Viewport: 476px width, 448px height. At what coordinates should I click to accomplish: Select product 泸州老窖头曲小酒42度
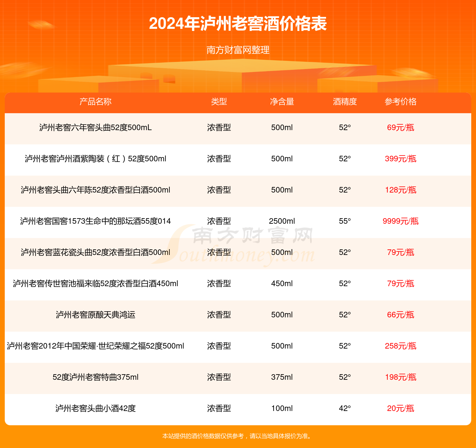[x=95, y=408]
